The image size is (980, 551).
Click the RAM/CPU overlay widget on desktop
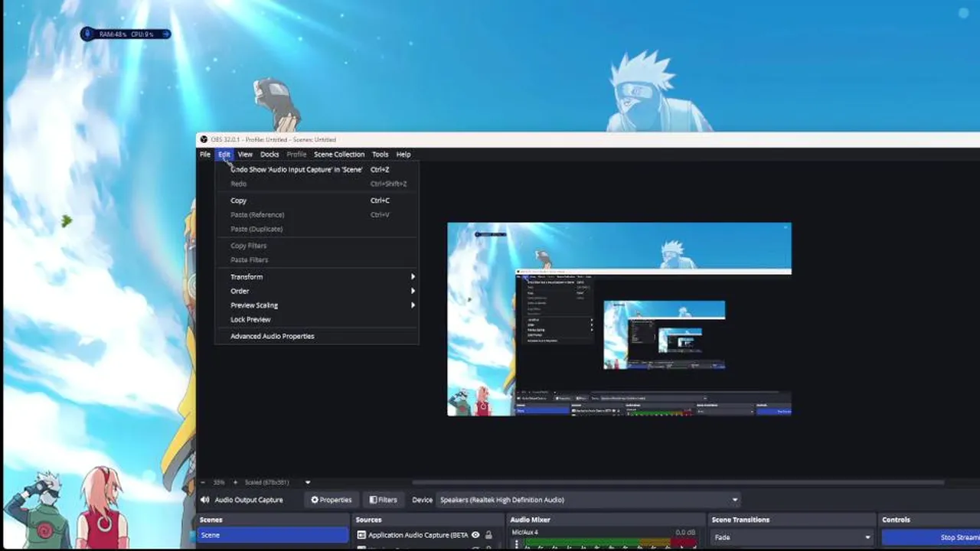click(126, 34)
